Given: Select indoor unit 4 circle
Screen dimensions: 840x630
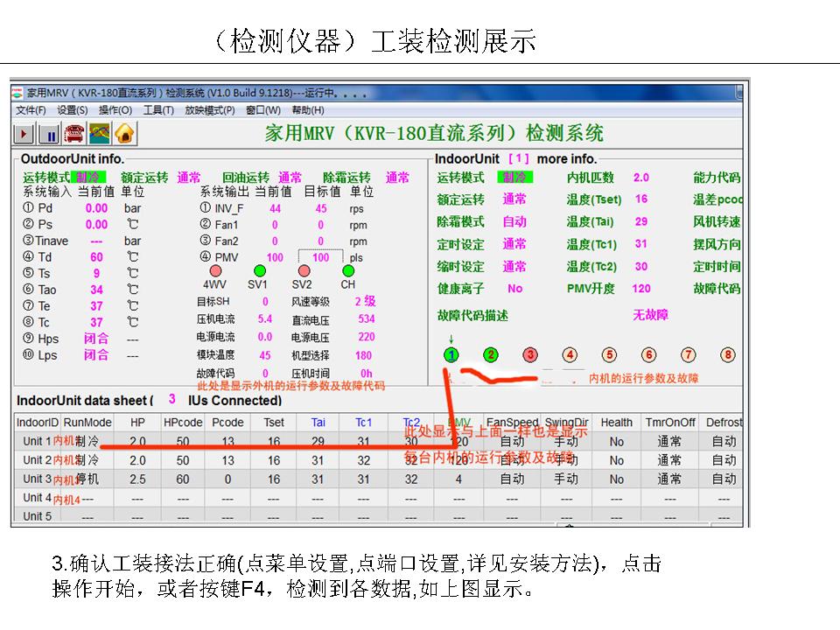Looking at the screenshot, I should point(570,354).
